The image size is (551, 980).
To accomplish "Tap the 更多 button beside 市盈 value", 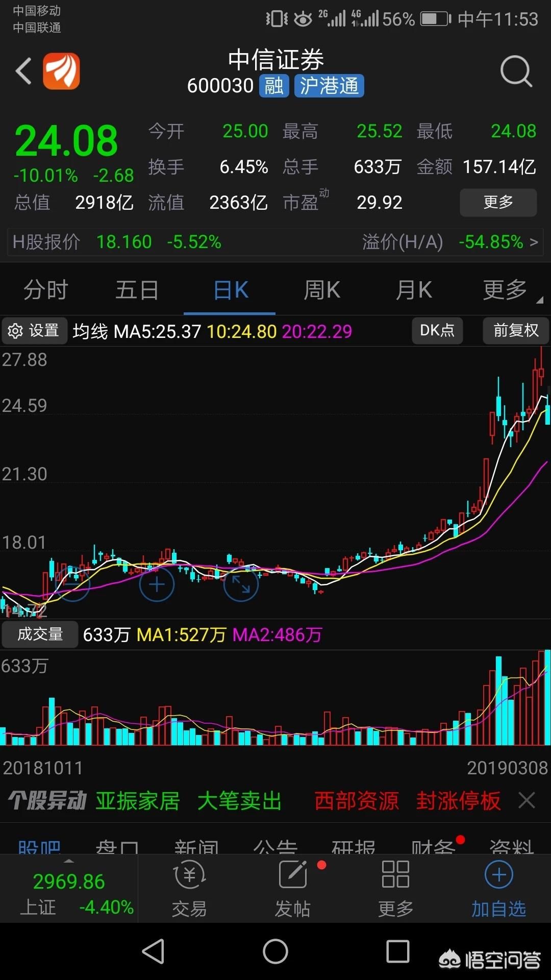I will [x=498, y=202].
